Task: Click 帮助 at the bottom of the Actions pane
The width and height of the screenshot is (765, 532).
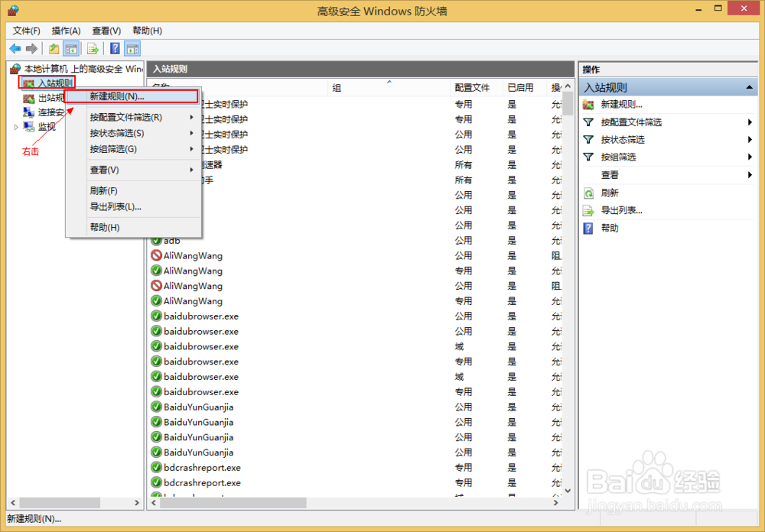Action: [x=607, y=227]
